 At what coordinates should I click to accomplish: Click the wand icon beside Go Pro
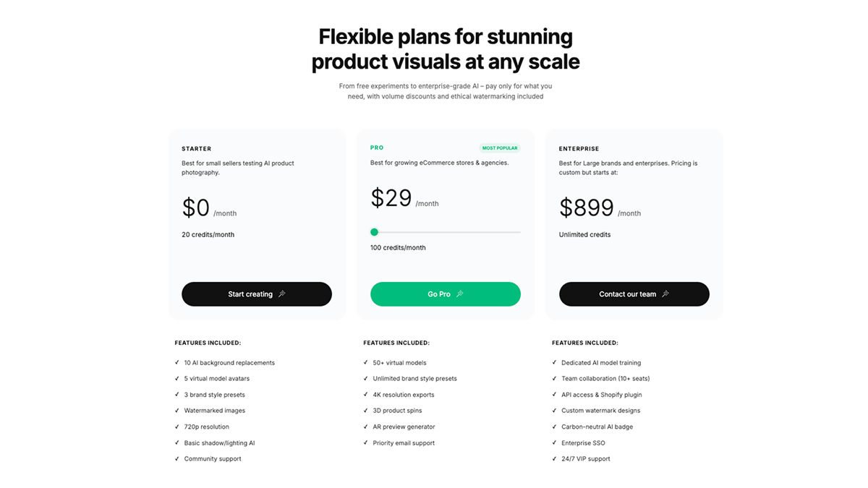click(460, 294)
